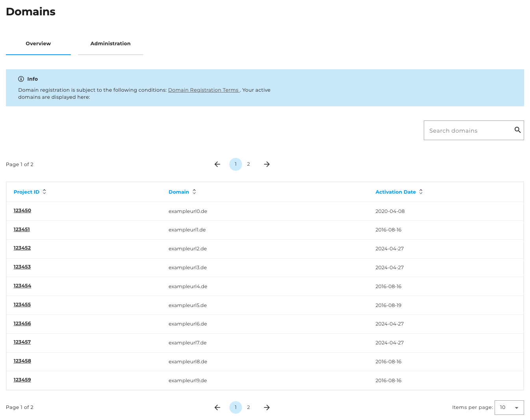Sort table by Project ID arrows
Viewport: 530px width, 420px height.
coord(44,192)
